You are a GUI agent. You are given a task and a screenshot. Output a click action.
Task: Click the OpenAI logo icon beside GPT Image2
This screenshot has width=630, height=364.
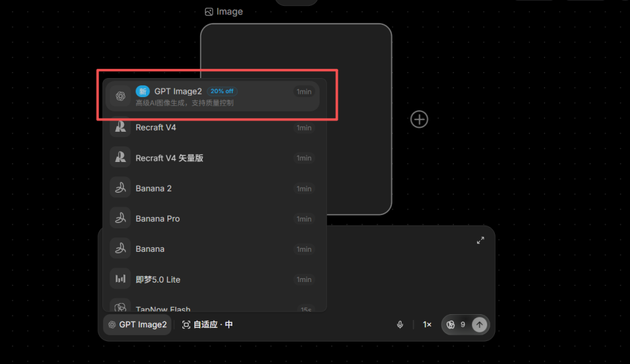120,96
